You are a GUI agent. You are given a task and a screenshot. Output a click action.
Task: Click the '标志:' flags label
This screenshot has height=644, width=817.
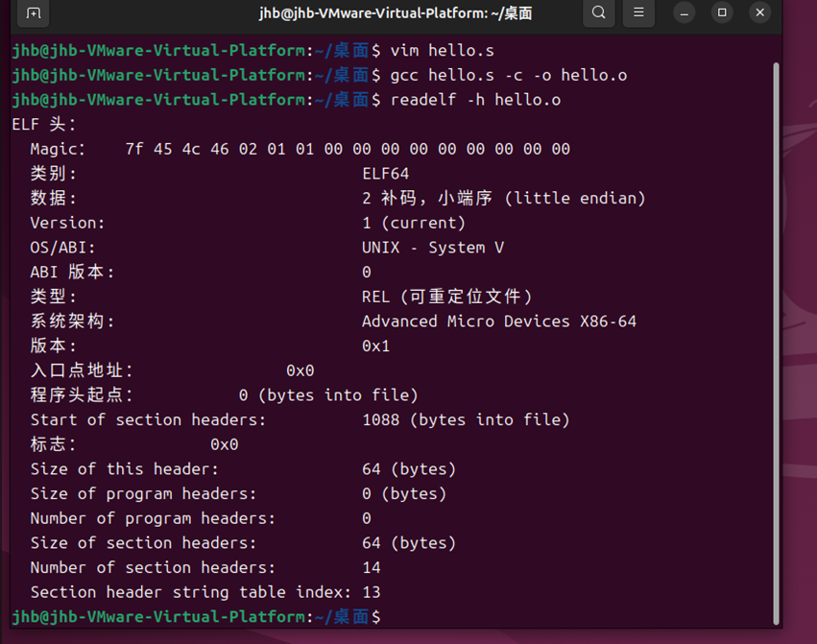[x=53, y=444]
